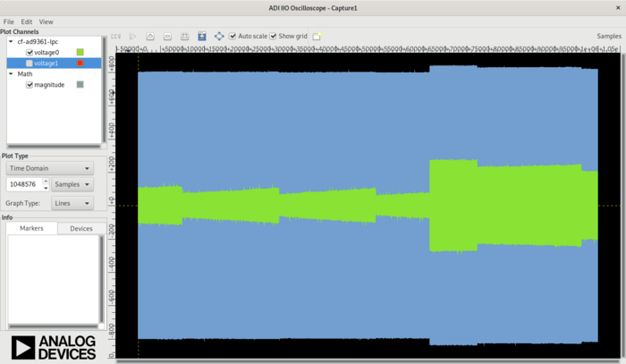Click the plot's bottom horizontal scrollbar
Screen dimensions: 626x364
[x=368, y=361]
